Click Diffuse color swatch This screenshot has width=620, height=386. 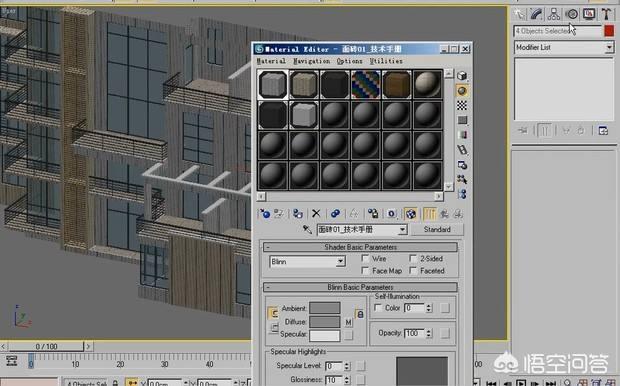(x=325, y=322)
